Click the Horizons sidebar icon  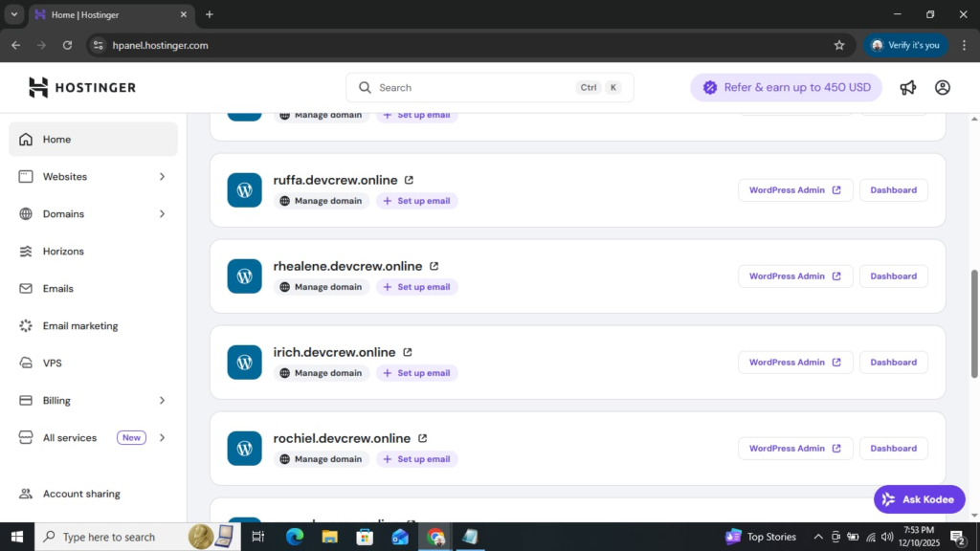(x=26, y=252)
